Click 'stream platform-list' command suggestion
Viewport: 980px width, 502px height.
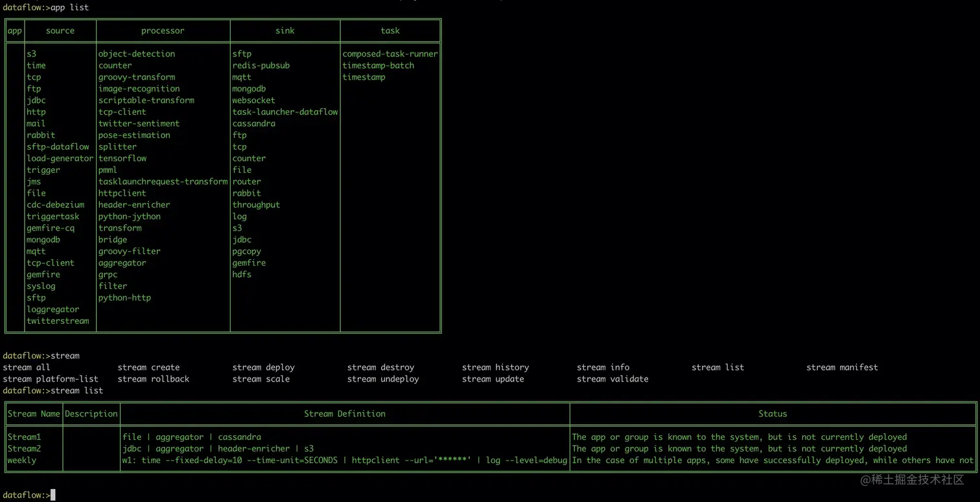pos(51,379)
